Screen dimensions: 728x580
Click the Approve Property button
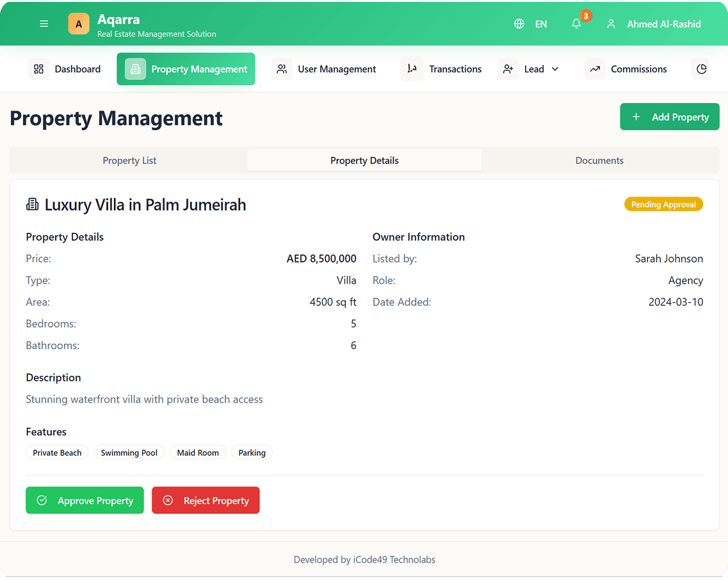(x=85, y=500)
